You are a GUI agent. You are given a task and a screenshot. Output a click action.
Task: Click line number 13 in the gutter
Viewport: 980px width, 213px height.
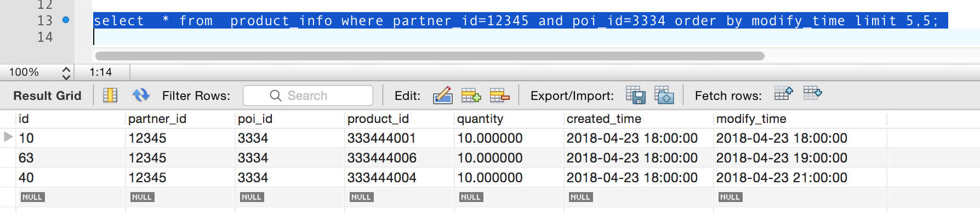45,21
